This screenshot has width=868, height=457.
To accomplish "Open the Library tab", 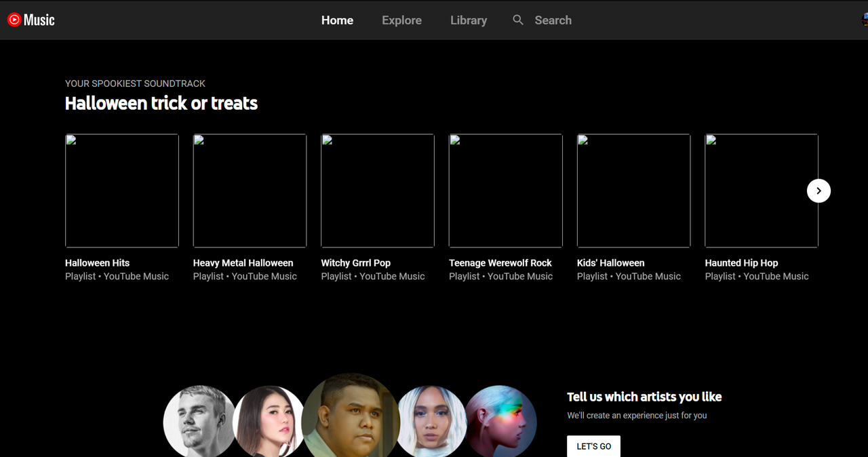I will [x=469, y=20].
